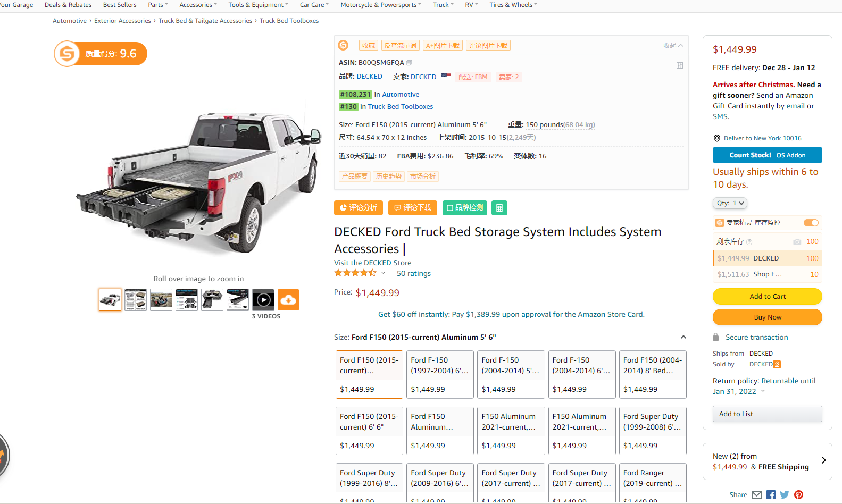
Task: Open the Tires & Wheels menu
Action: pyautogui.click(x=513, y=5)
